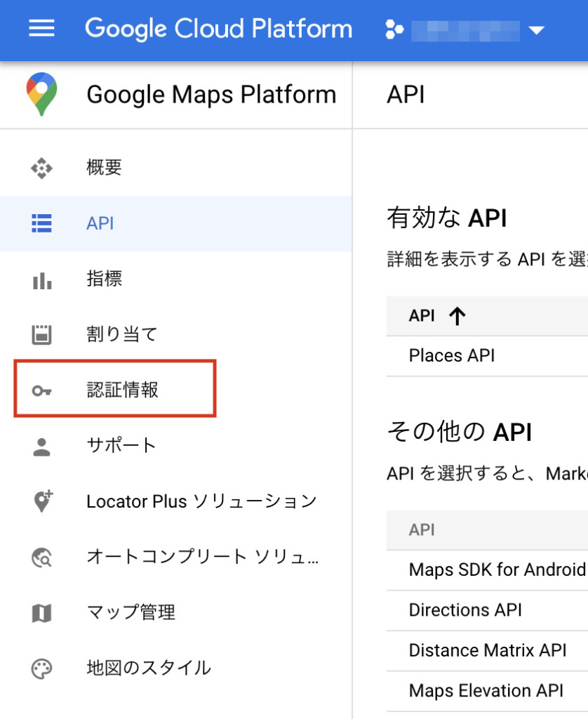Screen dimensions: 588x719
Task: Open the project selector dropdown arrow
Action: click(536, 30)
